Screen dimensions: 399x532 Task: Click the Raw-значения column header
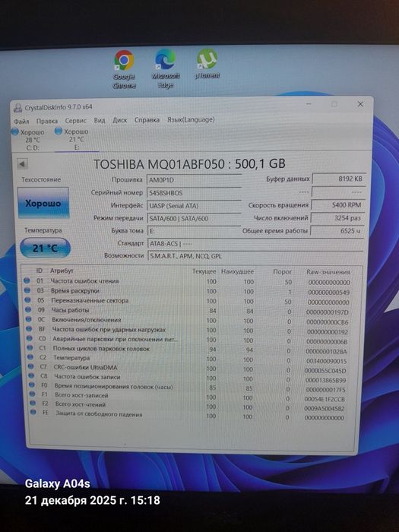328,272
